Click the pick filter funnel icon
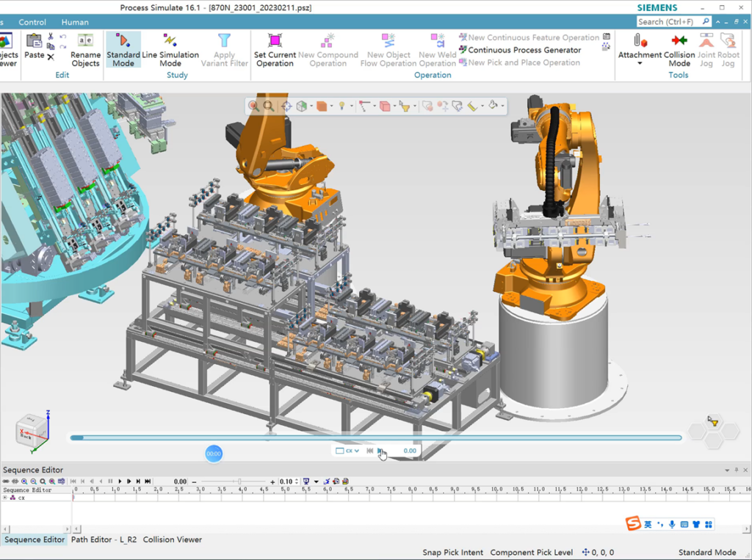The width and height of the screenshot is (752, 560). point(404,106)
